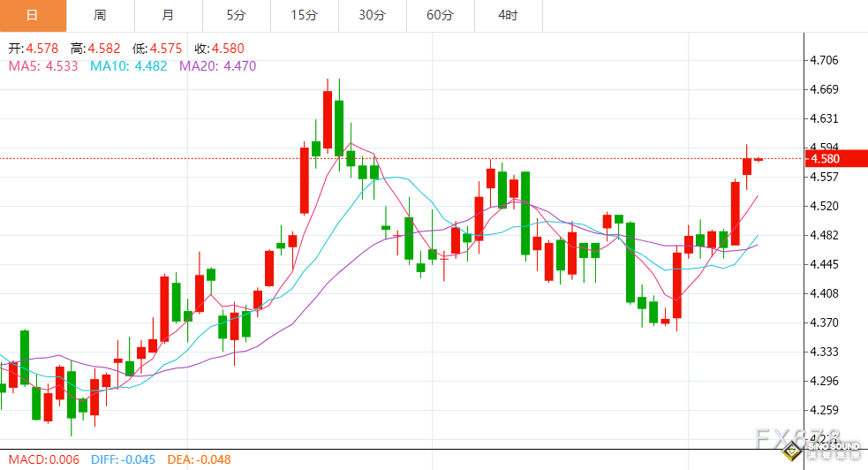
Task: Open the 15分 timeframe tab
Action: [x=305, y=16]
